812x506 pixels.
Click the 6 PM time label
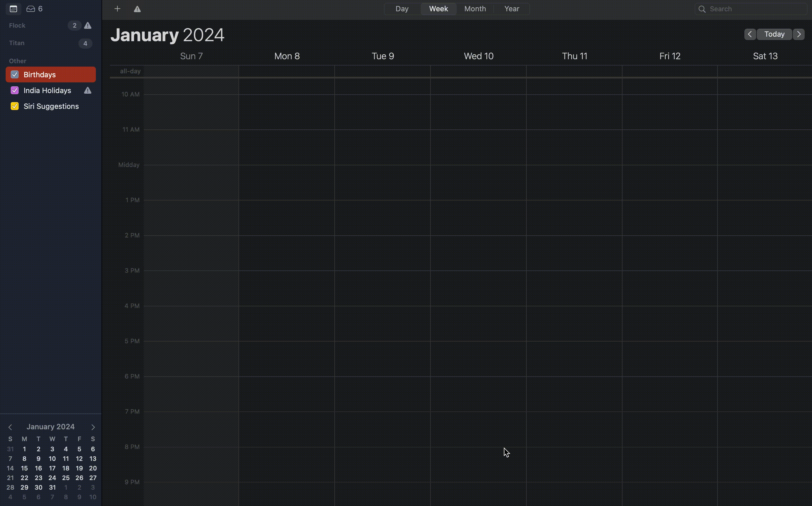coord(132,376)
